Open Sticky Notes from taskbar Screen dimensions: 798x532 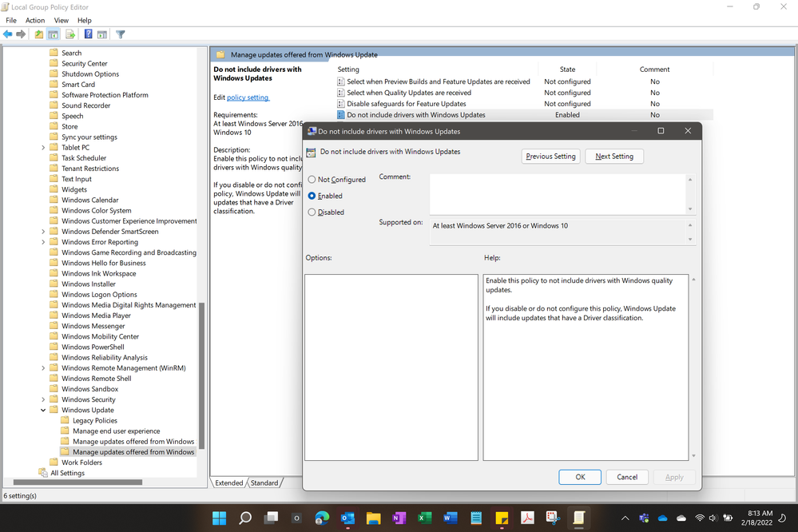coord(502,518)
